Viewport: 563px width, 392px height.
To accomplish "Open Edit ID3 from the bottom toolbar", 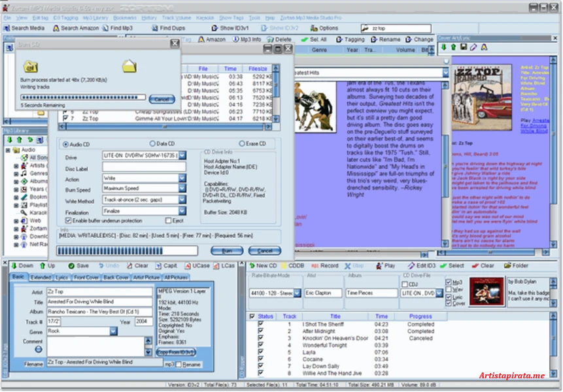I will 413,265.
